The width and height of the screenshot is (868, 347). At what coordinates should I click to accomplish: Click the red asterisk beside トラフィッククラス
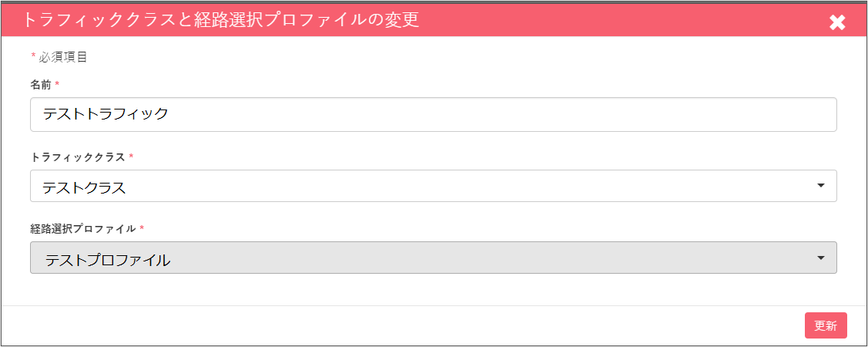click(131, 156)
